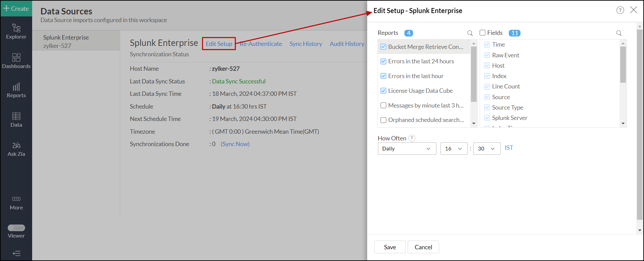Select all Fields checkbox
Viewport: 644px width, 261px height.
click(482, 33)
